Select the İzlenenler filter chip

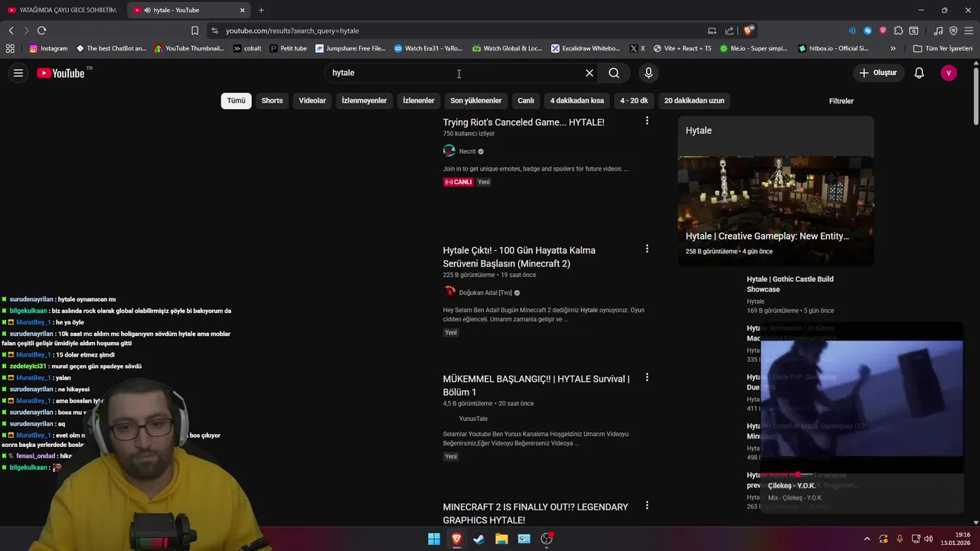click(x=419, y=100)
